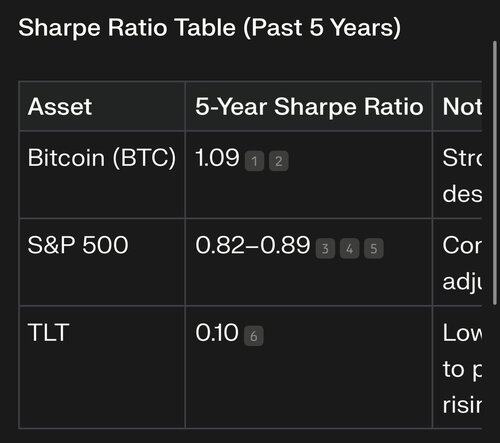Click the Asset column header

59,107
